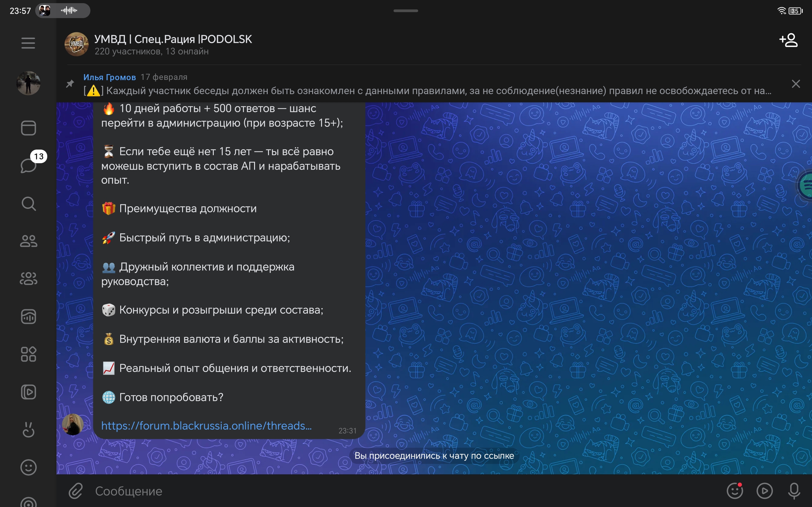Open the video clips icon in sidebar
This screenshot has height=507, width=812.
coord(29,392)
